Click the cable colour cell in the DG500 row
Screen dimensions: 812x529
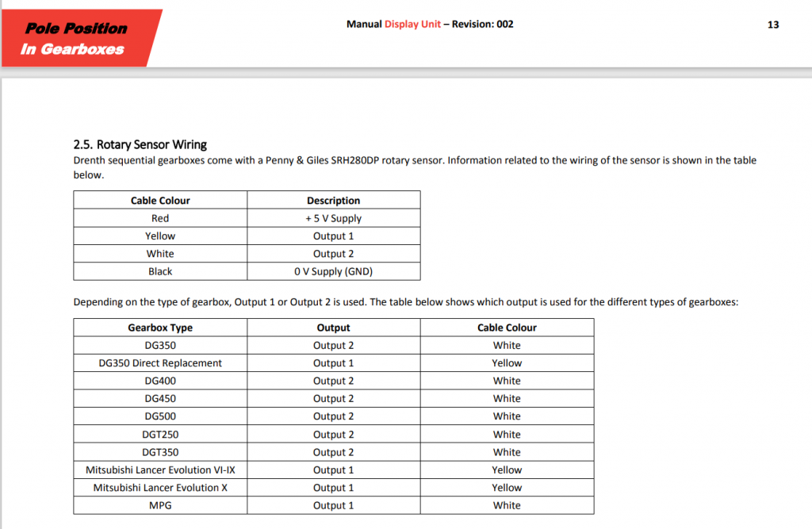[507, 416]
